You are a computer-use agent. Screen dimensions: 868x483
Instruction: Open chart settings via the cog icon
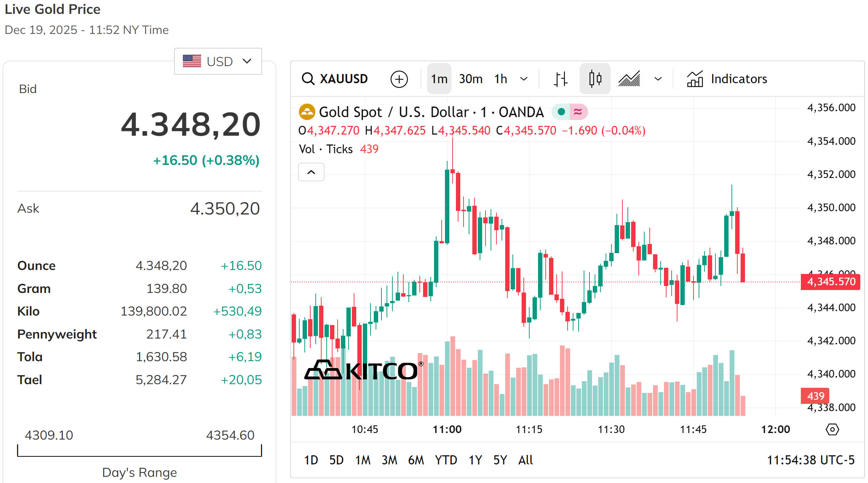pyautogui.click(x=832, y=429)
